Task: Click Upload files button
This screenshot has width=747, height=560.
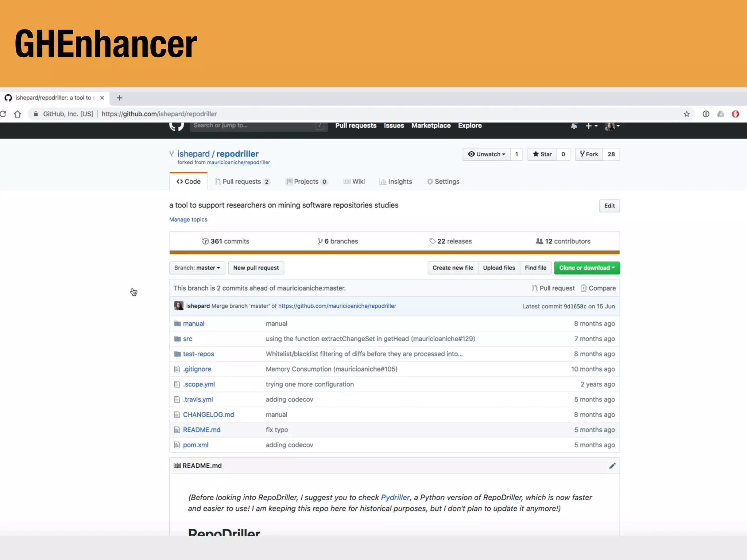Action: coord(499,268)
